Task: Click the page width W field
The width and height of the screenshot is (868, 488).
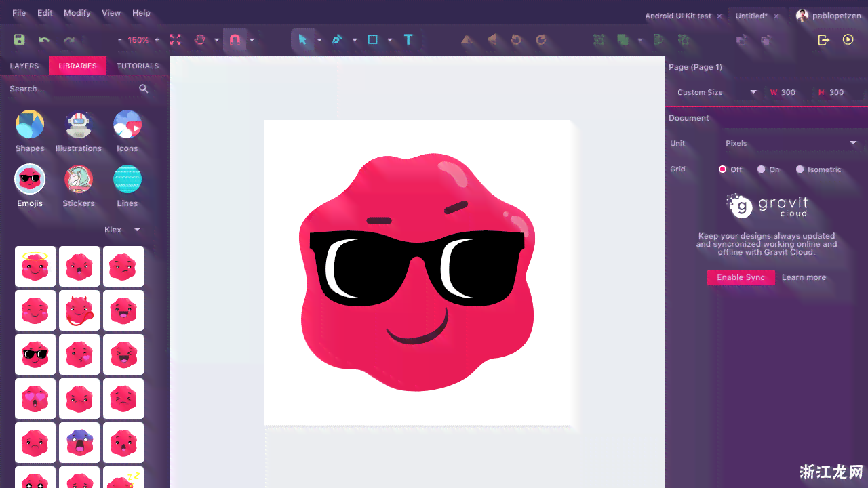Action: [x=787, y=92]
